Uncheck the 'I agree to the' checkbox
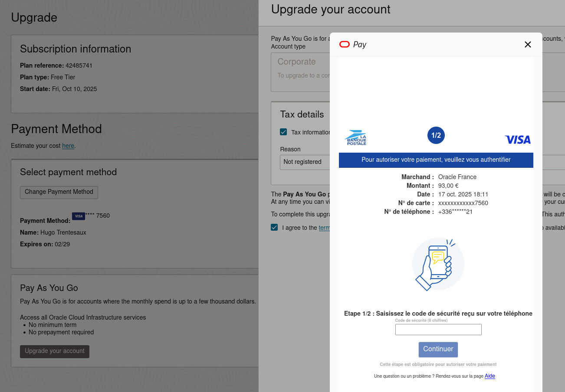 click(x=274, y=227)
